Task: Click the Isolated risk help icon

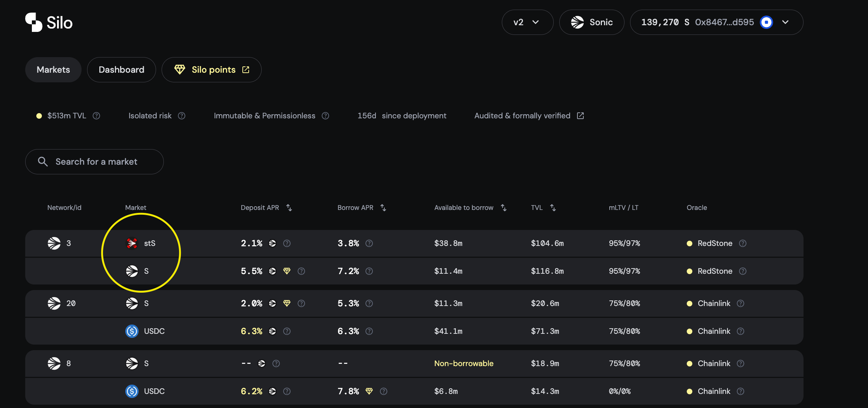Action: [x=182, y=116]
